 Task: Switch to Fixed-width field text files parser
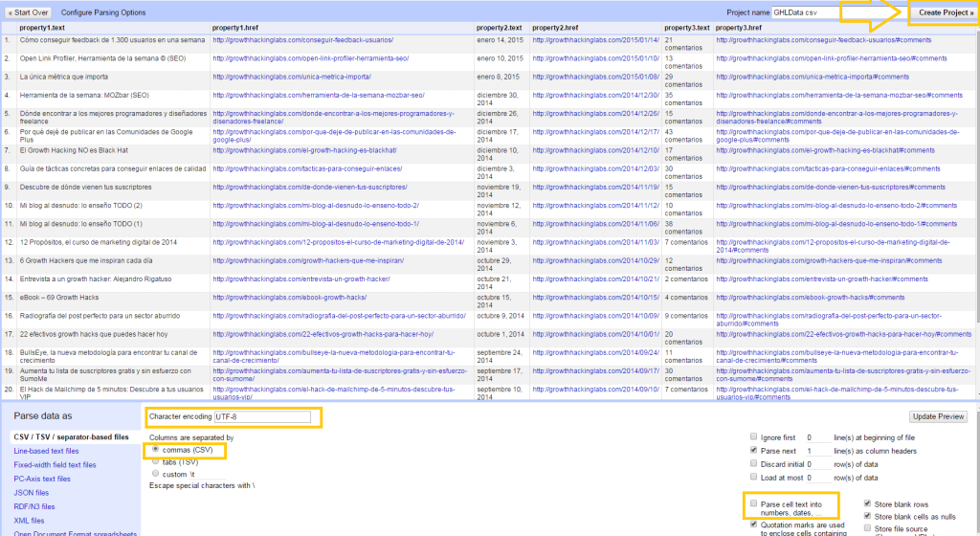(55, 465)
